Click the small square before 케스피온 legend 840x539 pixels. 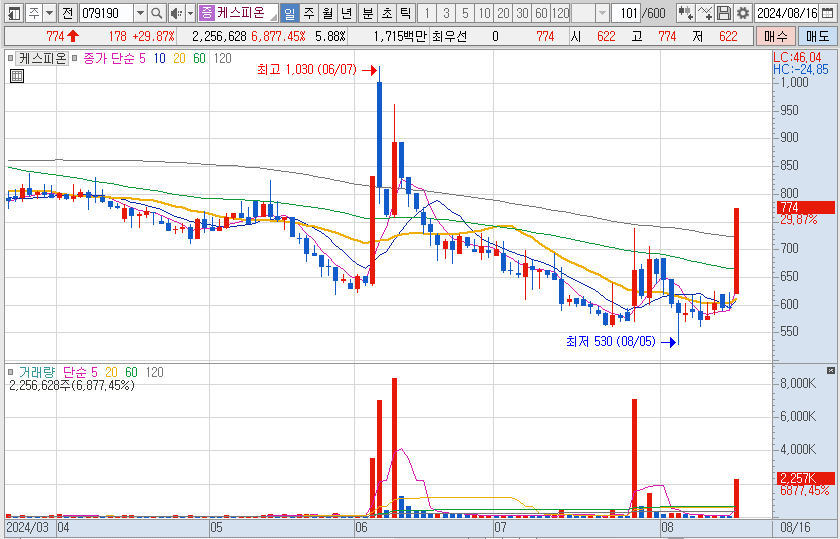(x=10, y=58)
